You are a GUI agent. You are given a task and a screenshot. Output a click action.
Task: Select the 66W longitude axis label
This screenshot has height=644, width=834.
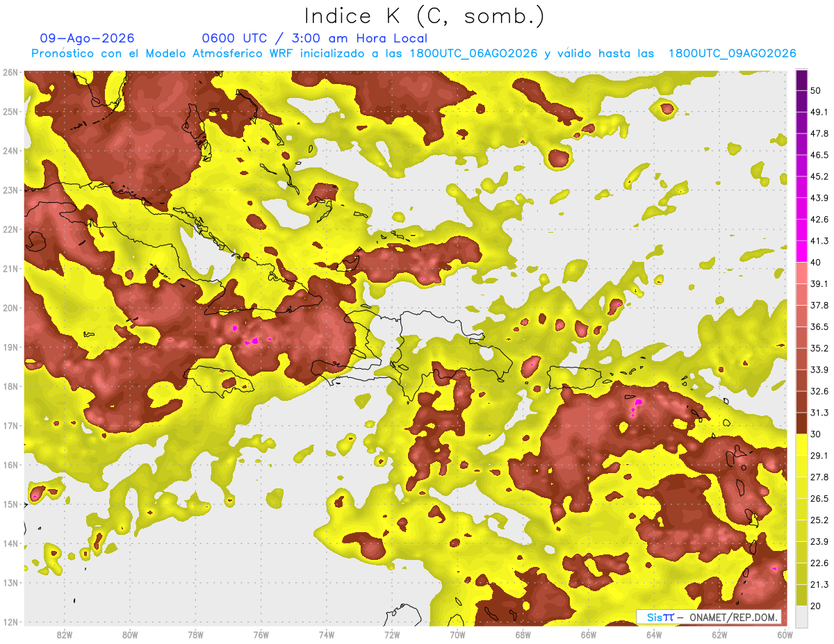pyautogui.click(x=588, y=634)
